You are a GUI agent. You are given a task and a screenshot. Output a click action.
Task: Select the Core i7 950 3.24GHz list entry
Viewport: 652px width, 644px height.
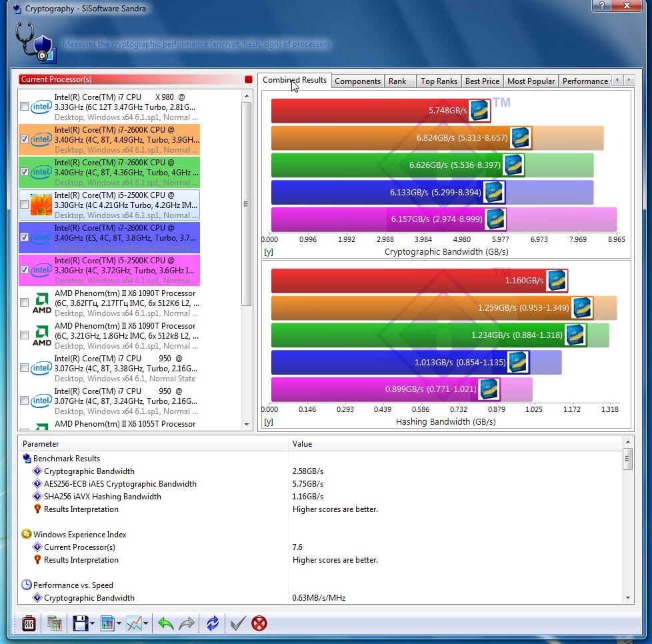tap(110, 401)
